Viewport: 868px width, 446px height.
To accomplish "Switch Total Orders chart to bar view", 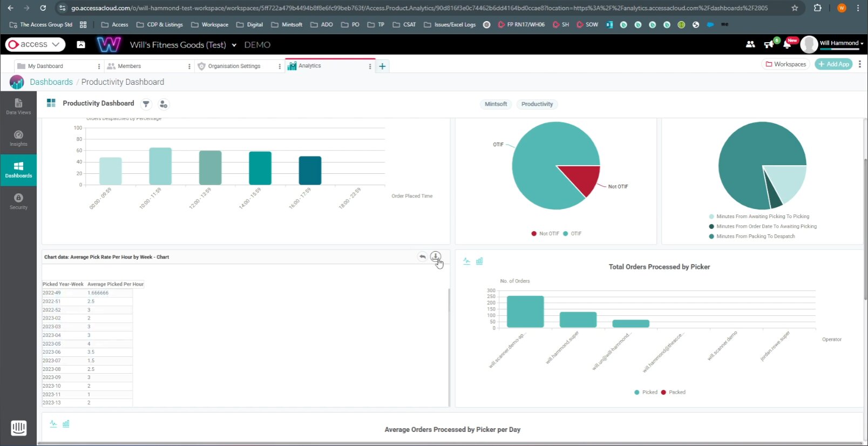I will [x=479, y=261].
